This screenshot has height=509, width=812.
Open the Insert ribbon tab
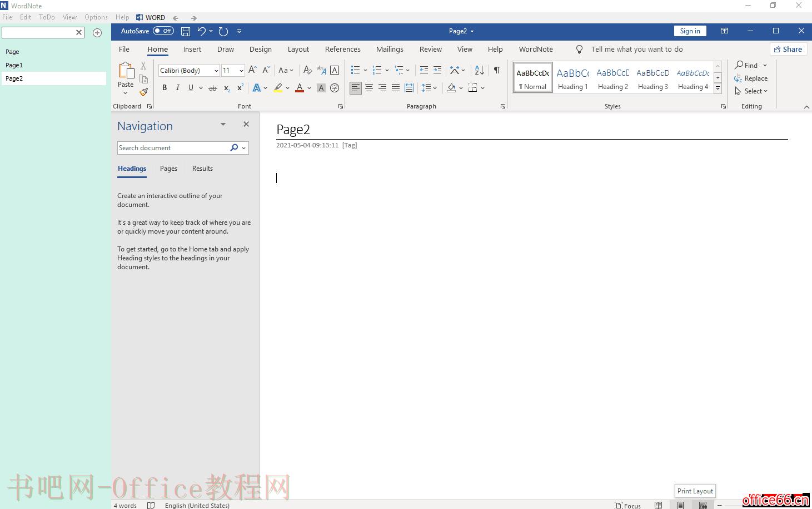click(x=192, y=49)
